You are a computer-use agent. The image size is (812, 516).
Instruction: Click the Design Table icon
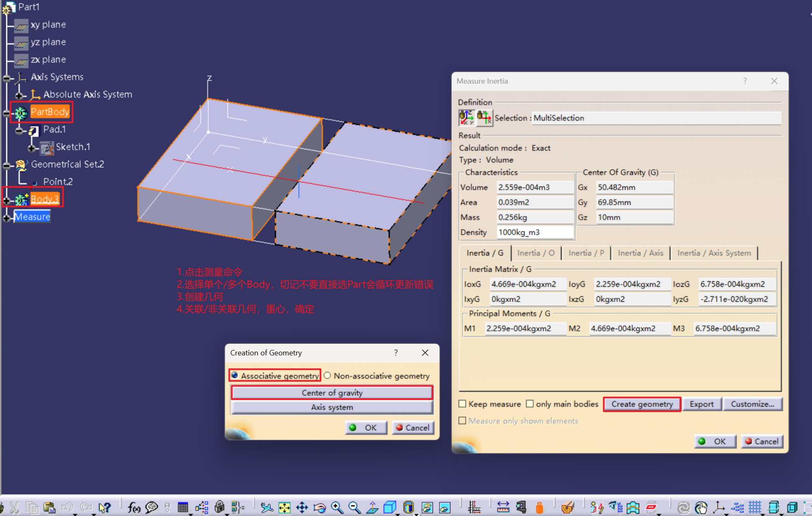[183, 507]
